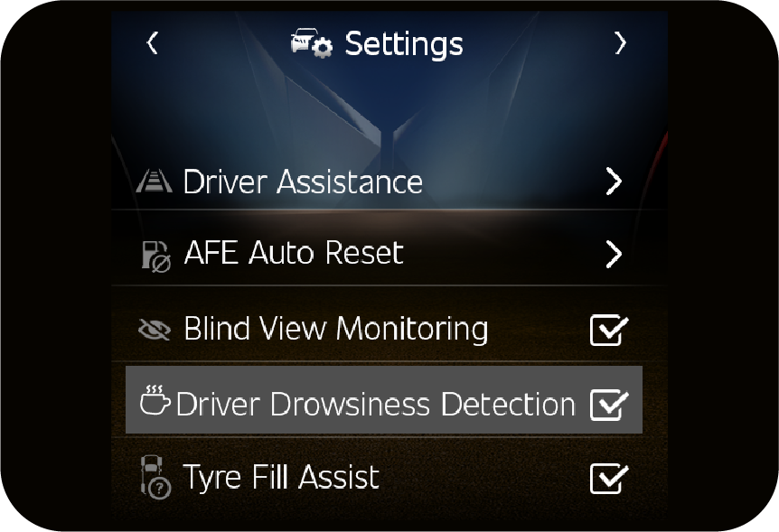Click the AFE fuel pump reset icon
Image resolution: width=779 pixels, height=532 pixels.
(x=156, y=257)
